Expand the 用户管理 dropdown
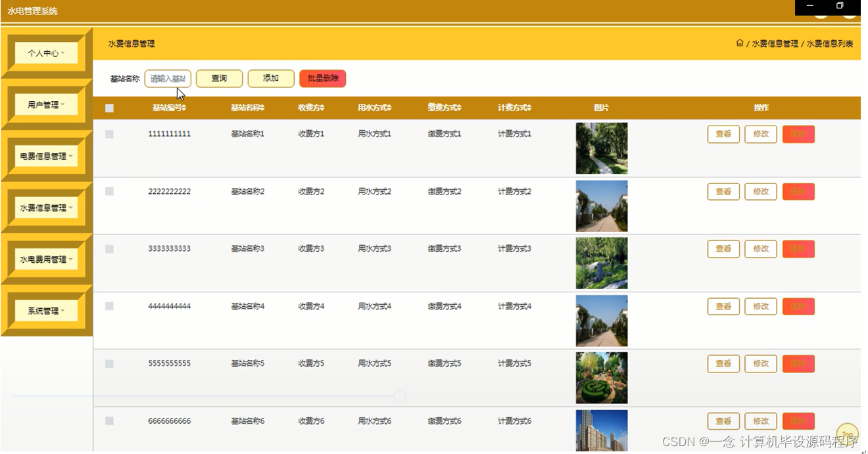Viewport: 868px width, 454px height. tap(45, 104)
